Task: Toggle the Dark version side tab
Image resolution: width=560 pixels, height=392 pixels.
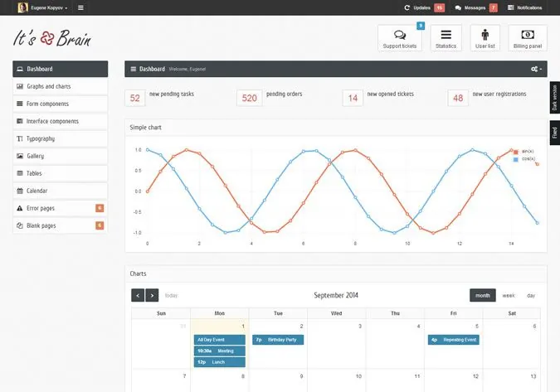Action: 555,98
